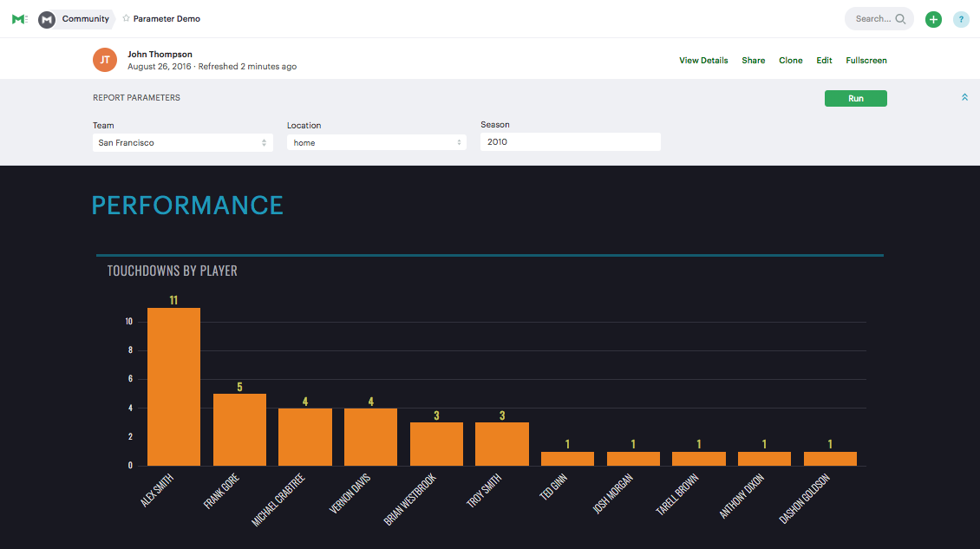980x549 pixels.
Task: Click the Brian Westbrook bar
Action: click(x=436, y=444)
